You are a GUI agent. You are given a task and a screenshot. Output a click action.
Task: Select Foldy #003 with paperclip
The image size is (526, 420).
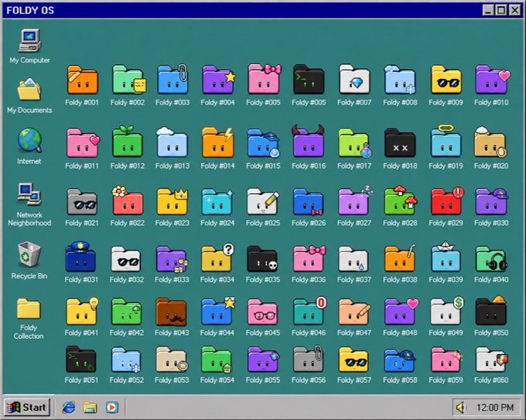173,79
